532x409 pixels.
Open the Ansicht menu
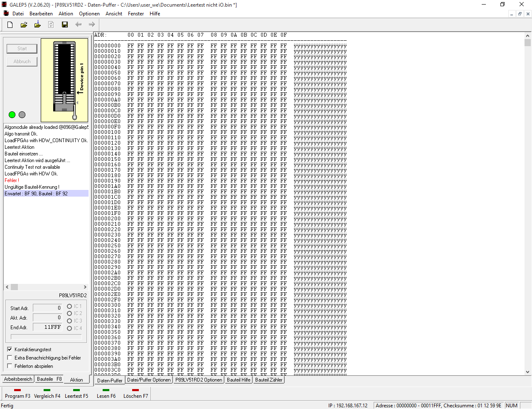pyautogui.click(x=114, y=14)
